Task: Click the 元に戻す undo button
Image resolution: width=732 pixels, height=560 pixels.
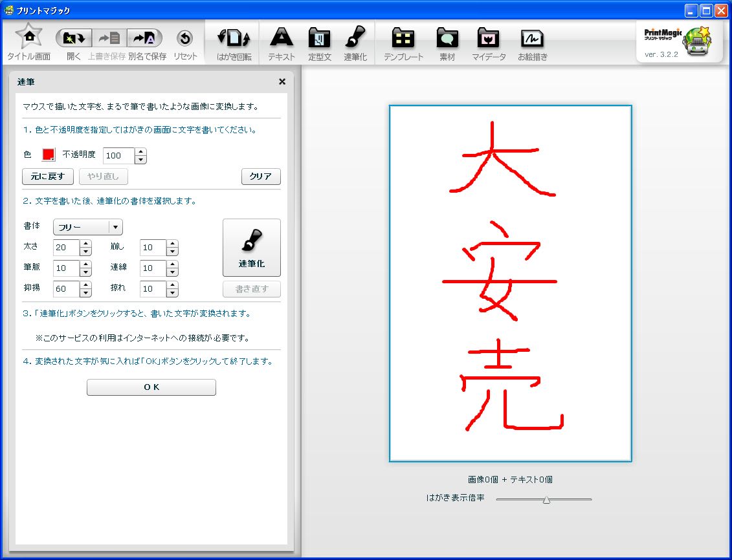Action: point(48,177)
